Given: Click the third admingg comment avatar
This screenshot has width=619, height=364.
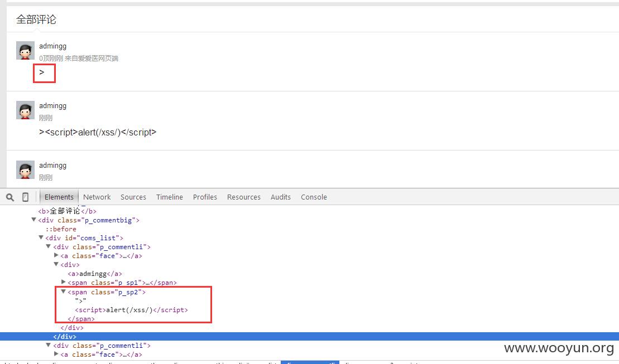Looking at the screenshot, I should [x=25, y=169].
